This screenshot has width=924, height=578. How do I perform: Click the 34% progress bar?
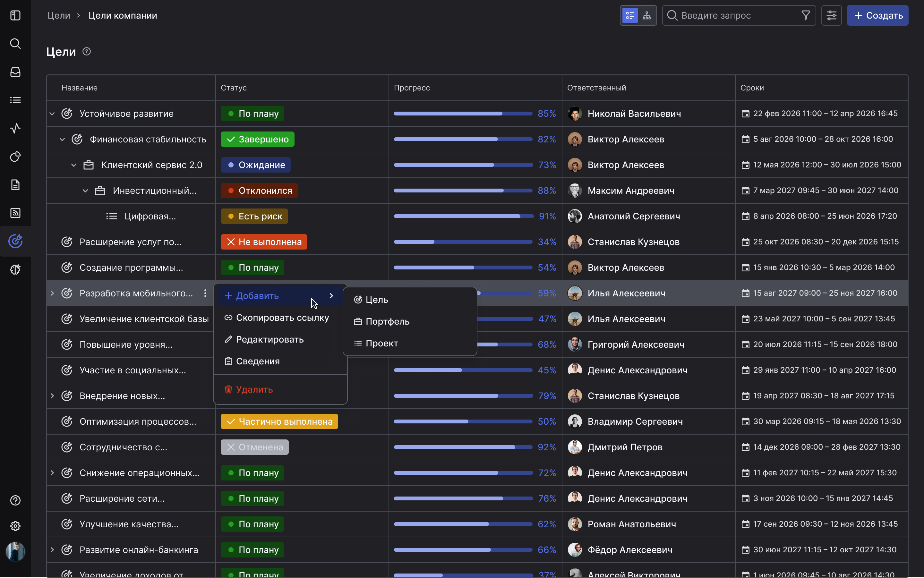coord(463,242)
